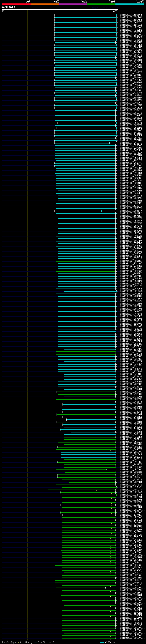The image size is (146, 644).
Task: Click UniRef100_A3LZD4 label
Action: click(x=131, y=304)
